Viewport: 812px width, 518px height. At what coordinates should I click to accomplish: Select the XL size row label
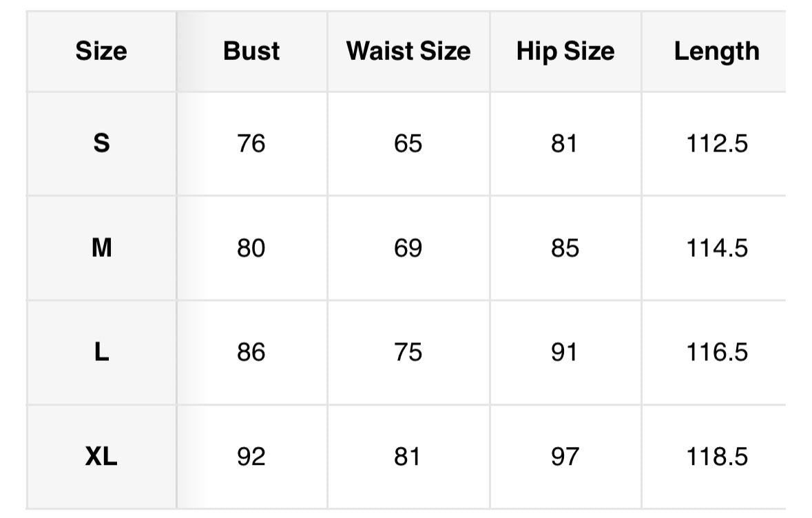(101, 457)
